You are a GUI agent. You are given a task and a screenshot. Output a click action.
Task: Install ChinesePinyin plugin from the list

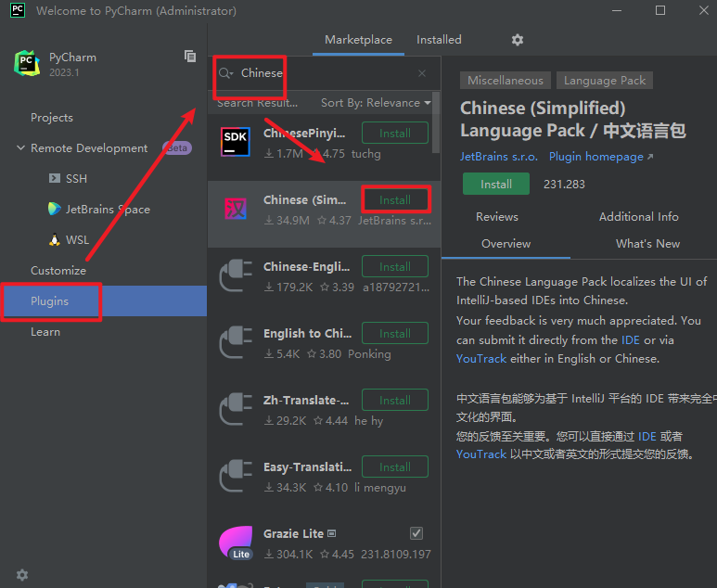click(394, 133)
